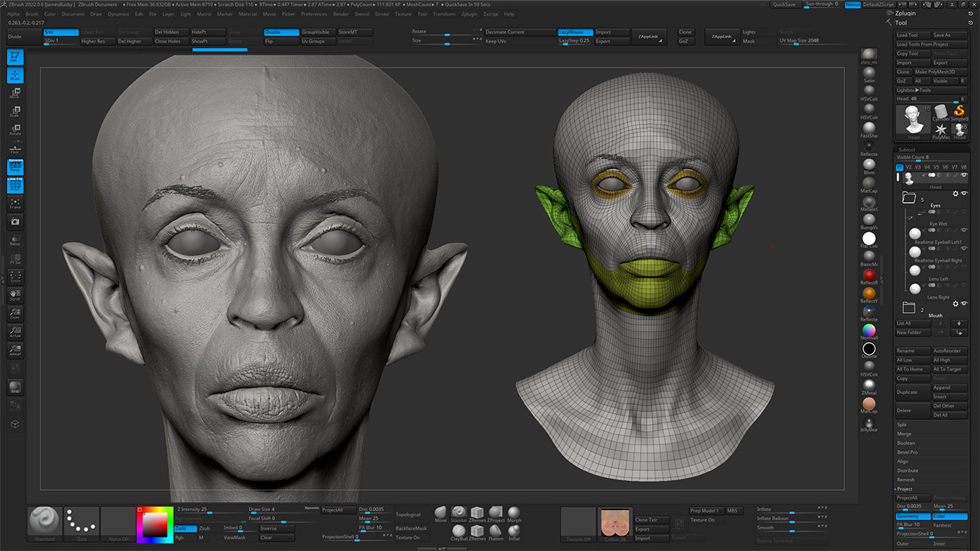Open the Material menu
The image size is (980, 551).
[x=247, y=14]
